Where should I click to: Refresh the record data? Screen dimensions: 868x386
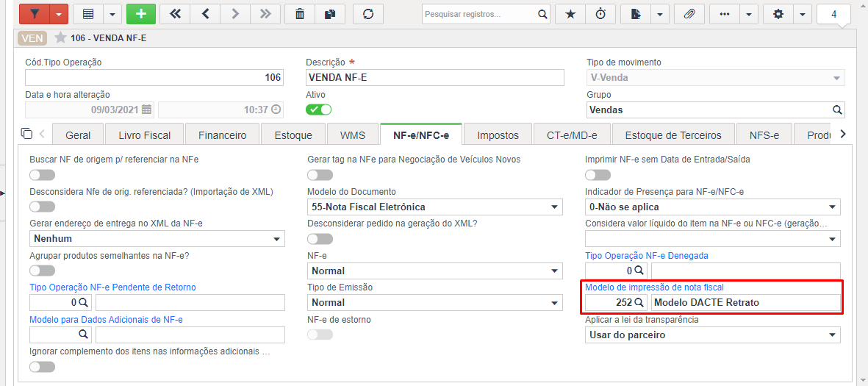tap(368, 14)
